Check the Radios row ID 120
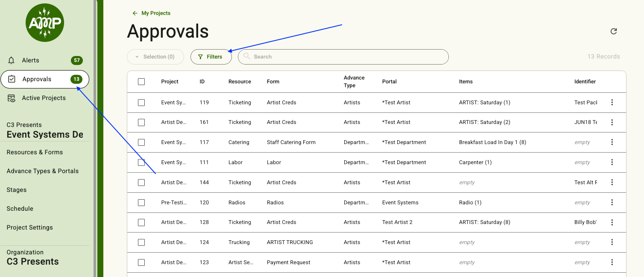The width and height of the screenshot is (644, 277). coord(141,203)
